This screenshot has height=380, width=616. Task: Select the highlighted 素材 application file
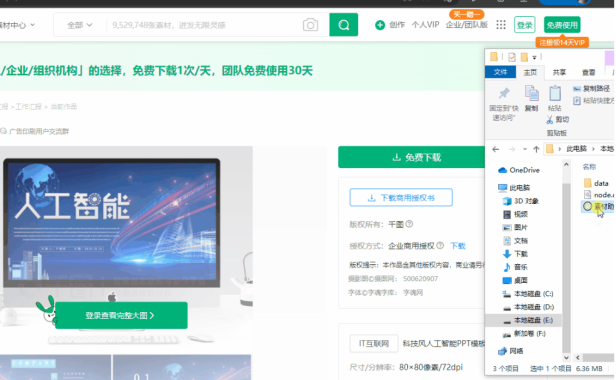[598, 206]
